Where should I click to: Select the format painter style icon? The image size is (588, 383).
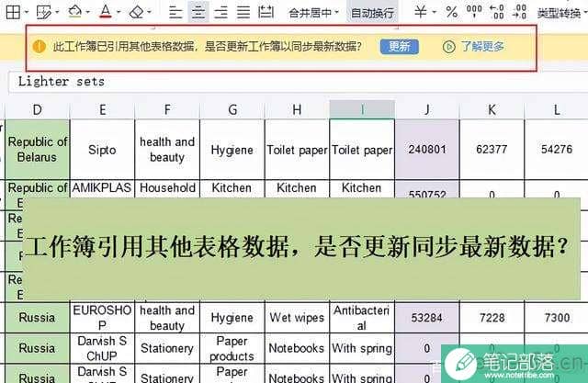[x=43, y=12]
